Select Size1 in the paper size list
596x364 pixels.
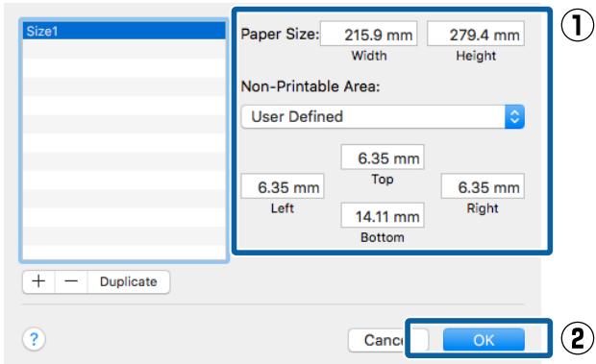pos(124,31)
